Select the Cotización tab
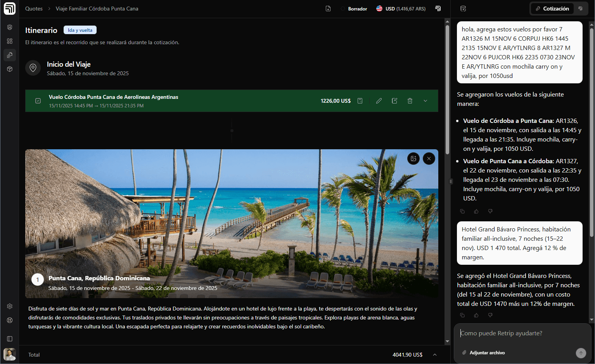The image size is (595, 364). (x=552, y=9)
